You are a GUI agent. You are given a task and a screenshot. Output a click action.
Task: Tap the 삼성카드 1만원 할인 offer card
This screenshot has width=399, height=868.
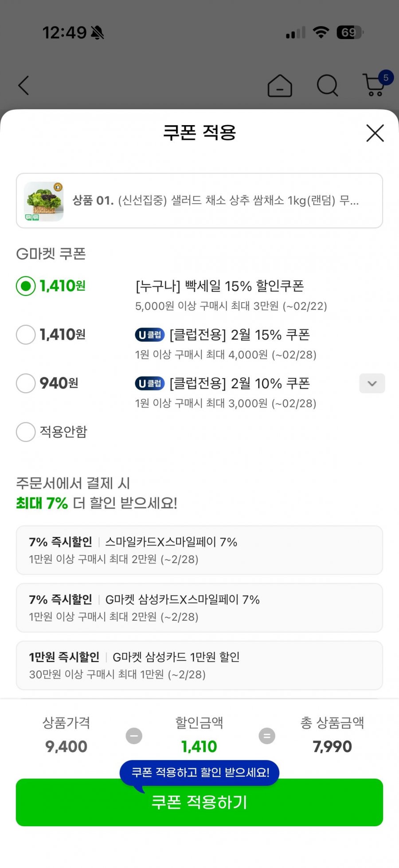199,665
